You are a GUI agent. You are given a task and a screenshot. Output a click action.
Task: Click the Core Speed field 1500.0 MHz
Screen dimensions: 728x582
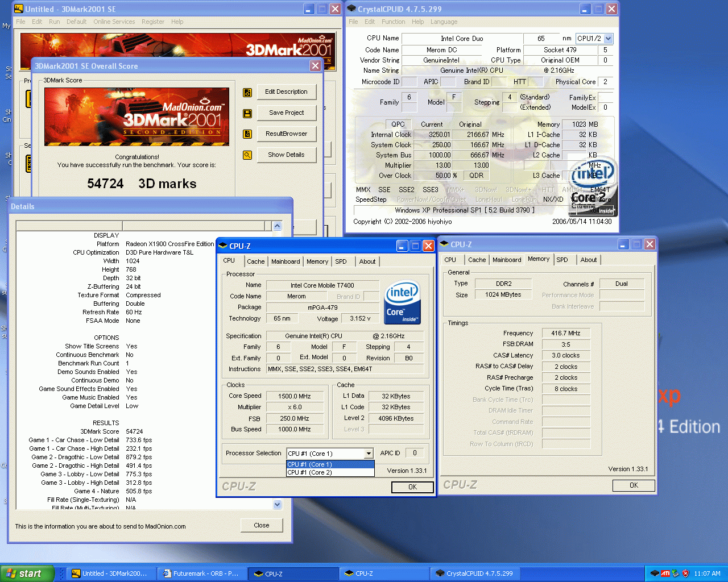pos(294,396)
